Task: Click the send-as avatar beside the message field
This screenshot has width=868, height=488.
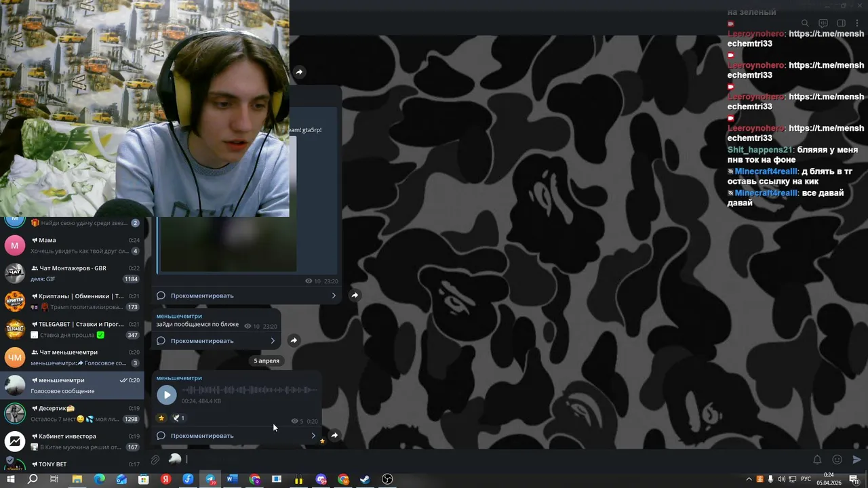Action: tap(175, 460)
